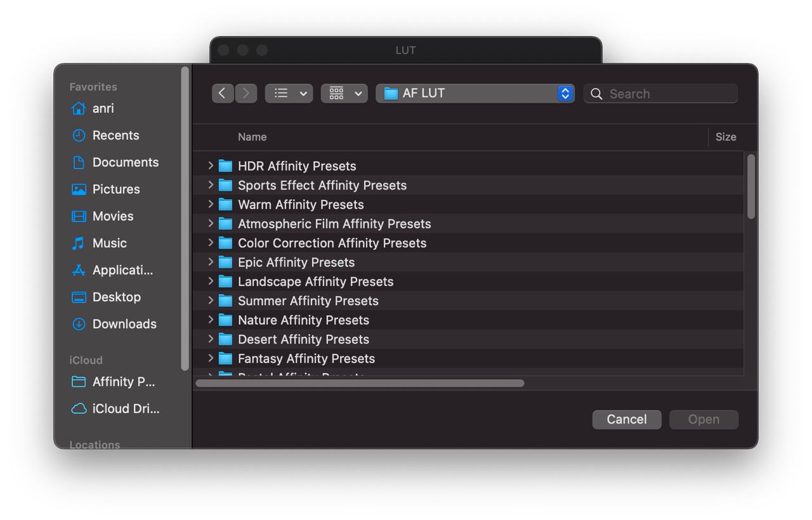
Task: Click 'Color Correction Affinity Presets' name
Action: [x=332, y=243]
